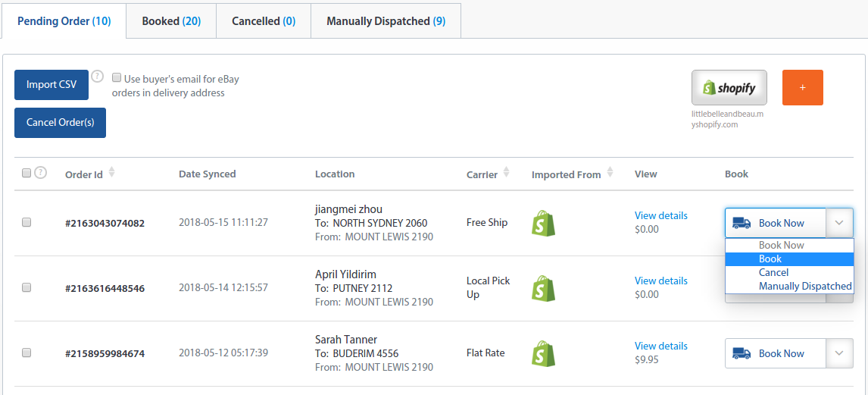Click the Shopify icon in April Yildirim's row
Image resolution: width=868 pixels, height=395 pixels.
pos(543,288)
